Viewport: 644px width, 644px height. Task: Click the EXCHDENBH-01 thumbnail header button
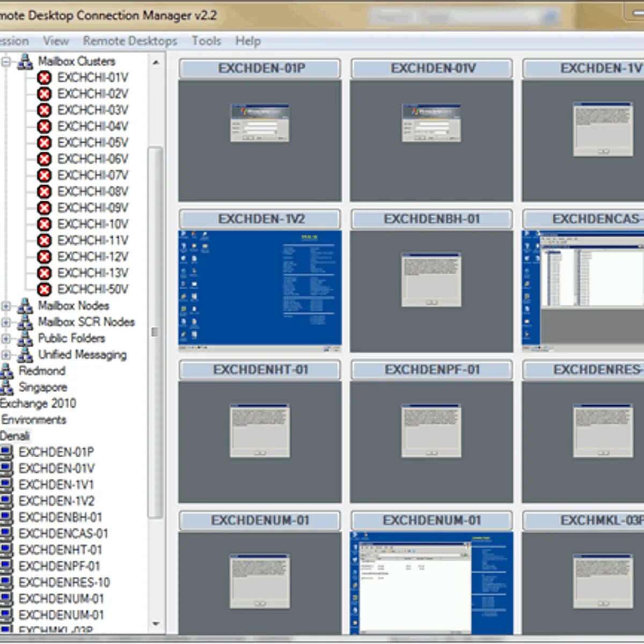(x=432, y=219)
